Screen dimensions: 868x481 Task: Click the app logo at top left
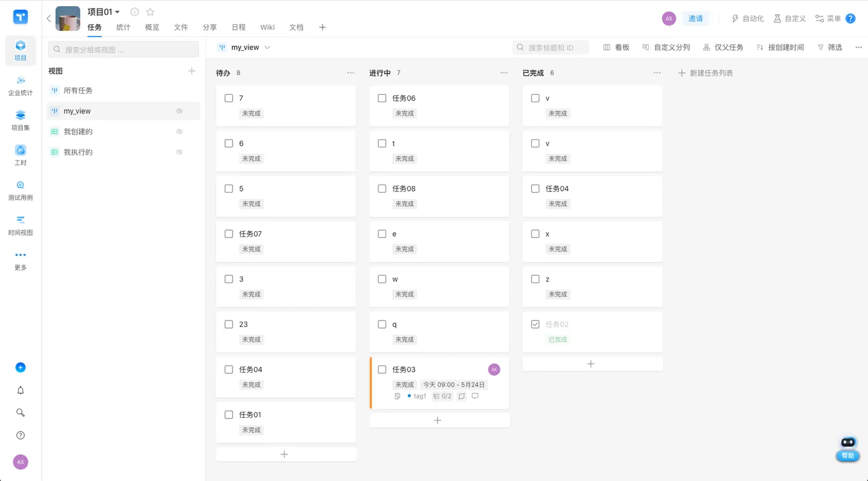click(x=20, y=17)
